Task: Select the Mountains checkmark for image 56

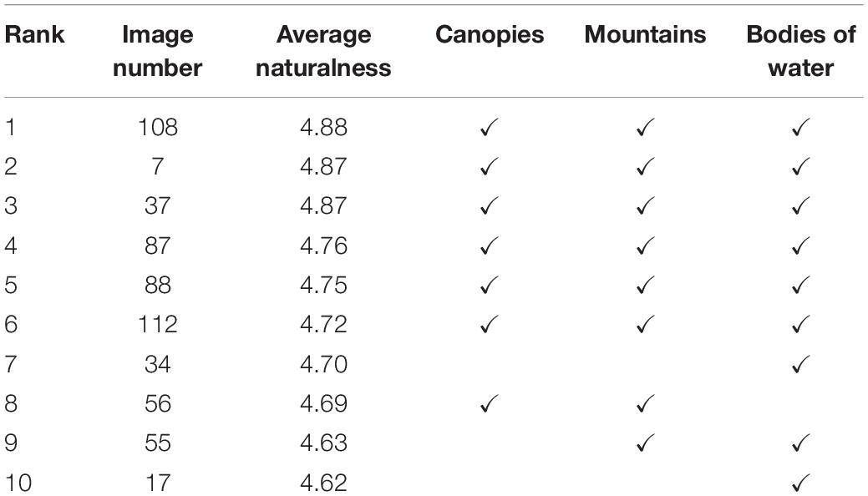Action: click(x=645, y=403)
